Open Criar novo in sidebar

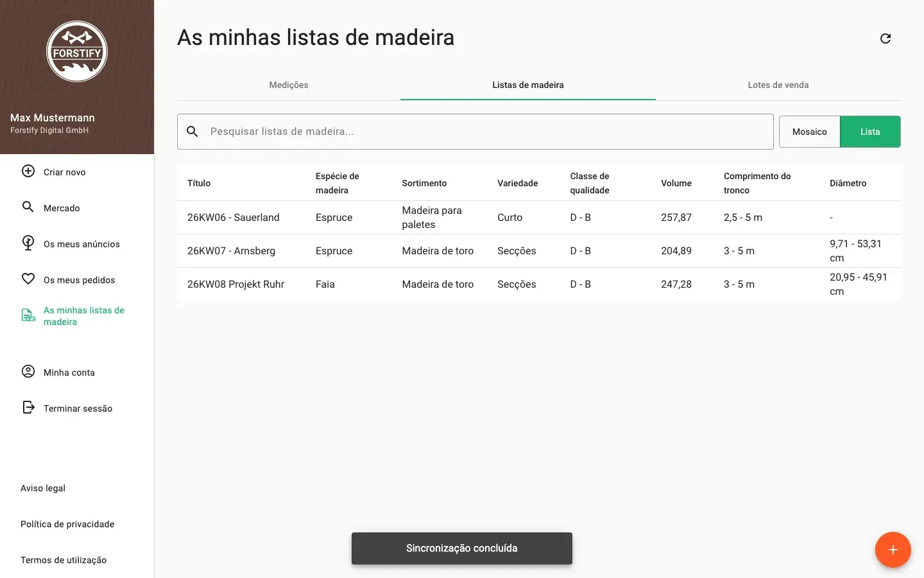coord(77,172)
